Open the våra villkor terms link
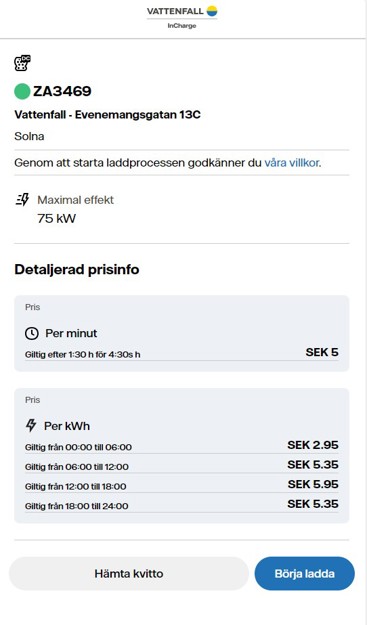Screen dimensions: 367x625 [x=292, y=163]
